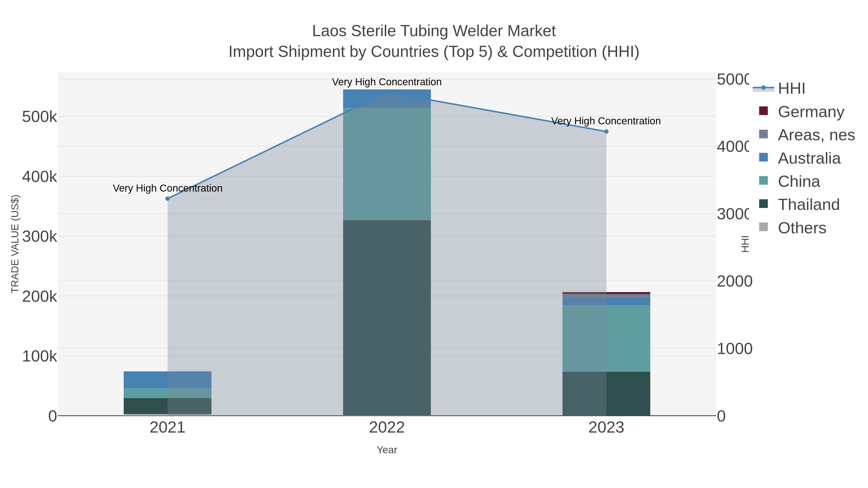Click the 100k y-axis tick label

coord(40,356)
